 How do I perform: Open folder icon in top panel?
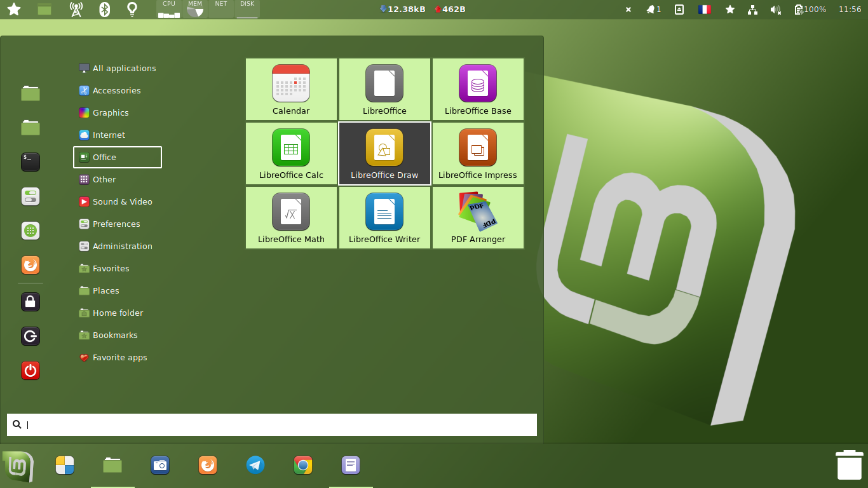[x=44, y=9]
